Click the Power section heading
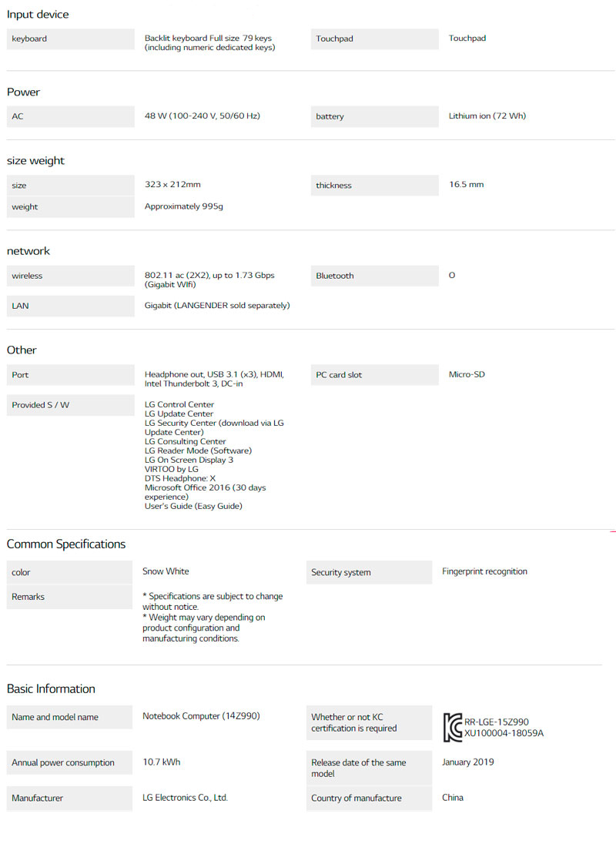Screen dimensions: 616x844 pyautogui.click(x=24, y=92)
